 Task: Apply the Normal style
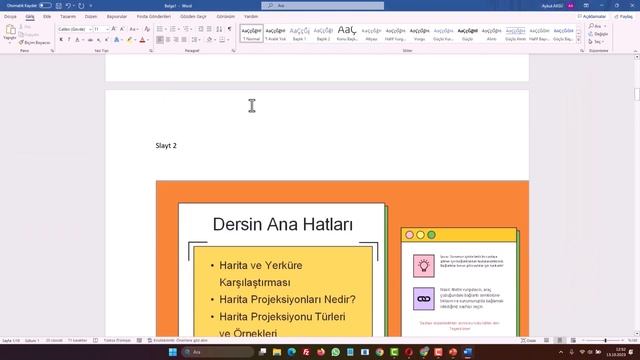click(251, 33)
